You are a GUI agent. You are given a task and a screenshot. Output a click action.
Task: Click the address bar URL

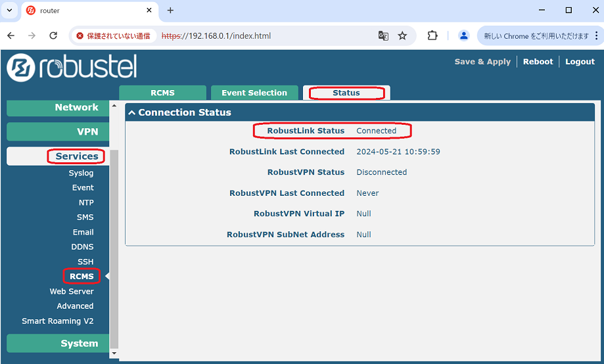(216, 36)
